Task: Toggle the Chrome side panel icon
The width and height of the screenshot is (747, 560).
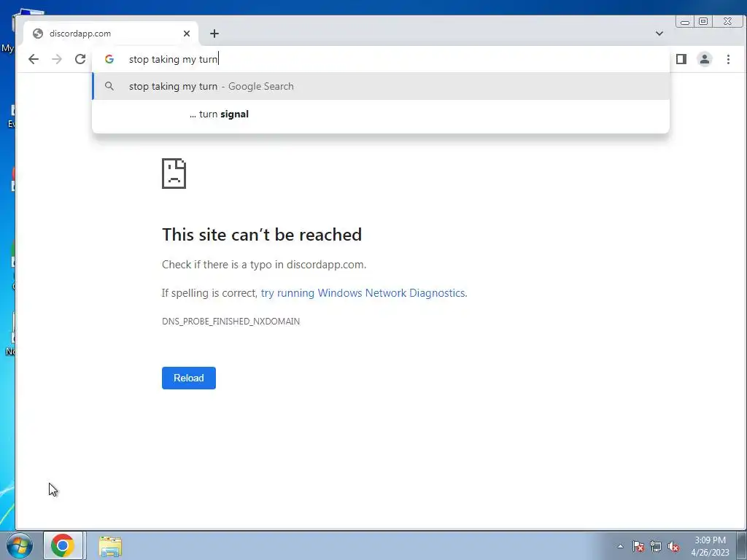Action: click(x=681, y=59)
